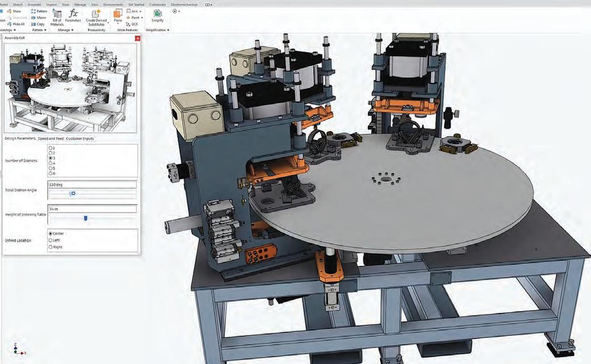The image size is (591, 364).
Task: Switch to the Speed and Feed tab
Action: click(51, 138)
